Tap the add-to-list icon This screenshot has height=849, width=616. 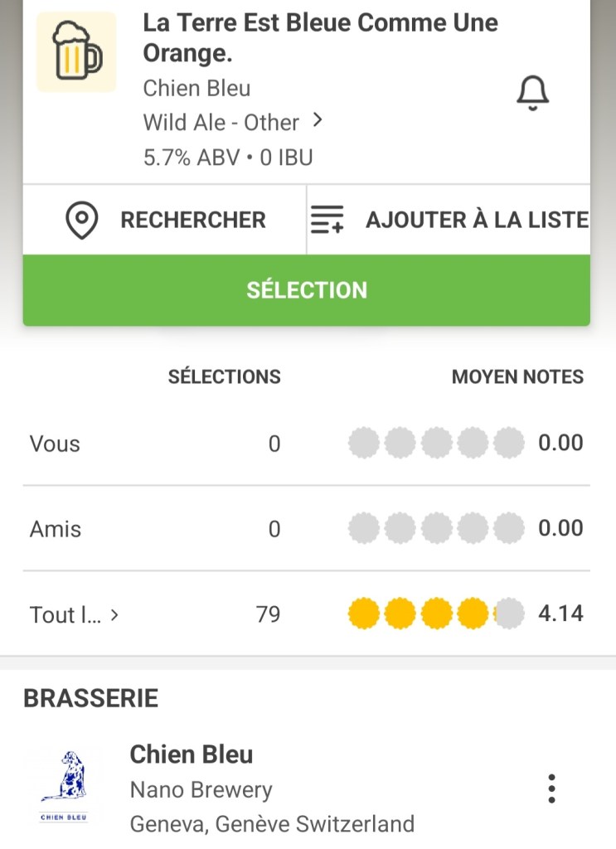(x=327, y=221)
